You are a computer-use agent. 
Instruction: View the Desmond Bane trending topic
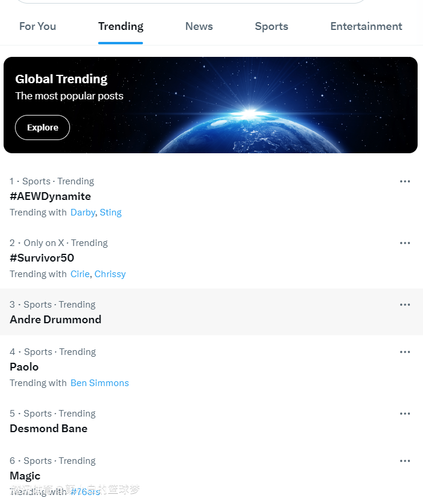click(48, 429)
